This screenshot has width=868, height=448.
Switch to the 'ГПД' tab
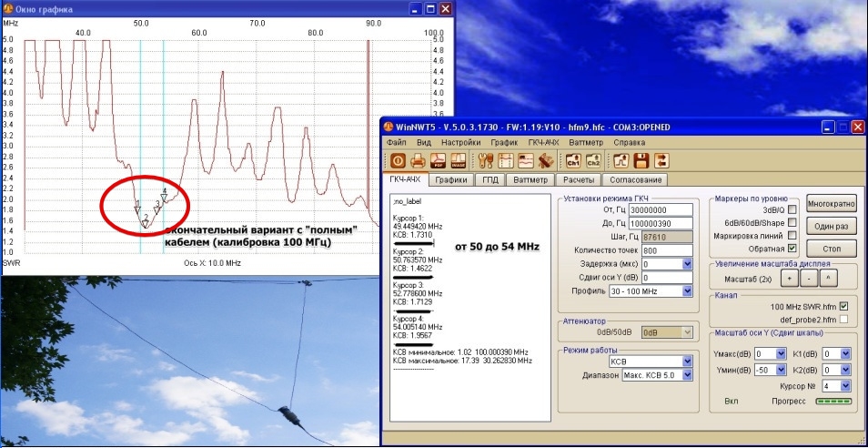click(490, 179)
